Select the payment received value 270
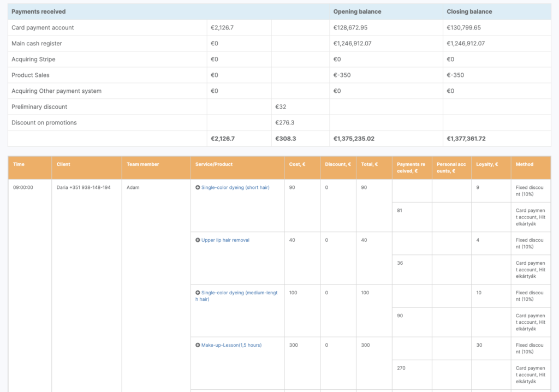559x392 pixels. [401, 368]
